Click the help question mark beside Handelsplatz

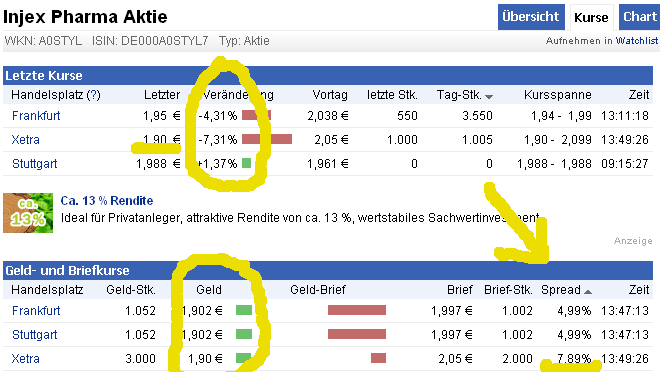[x=93, y=95]
